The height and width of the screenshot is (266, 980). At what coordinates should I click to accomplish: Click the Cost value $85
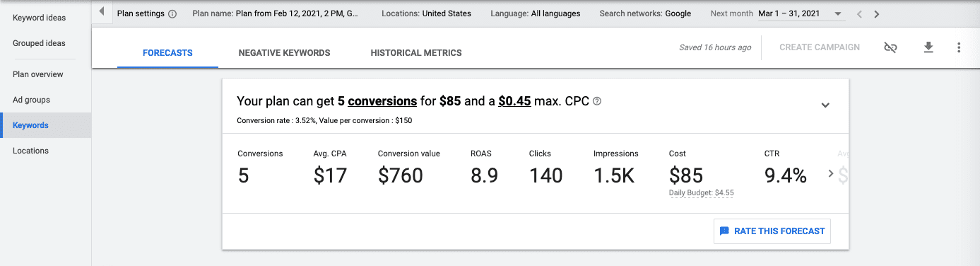(x=685, y=175)
